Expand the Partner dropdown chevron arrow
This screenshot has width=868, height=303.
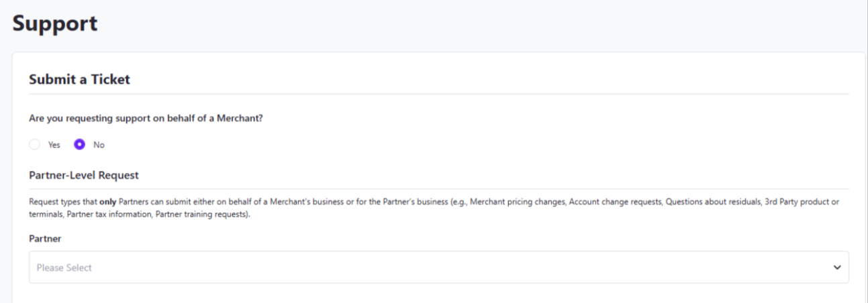(x=837, y=267)
